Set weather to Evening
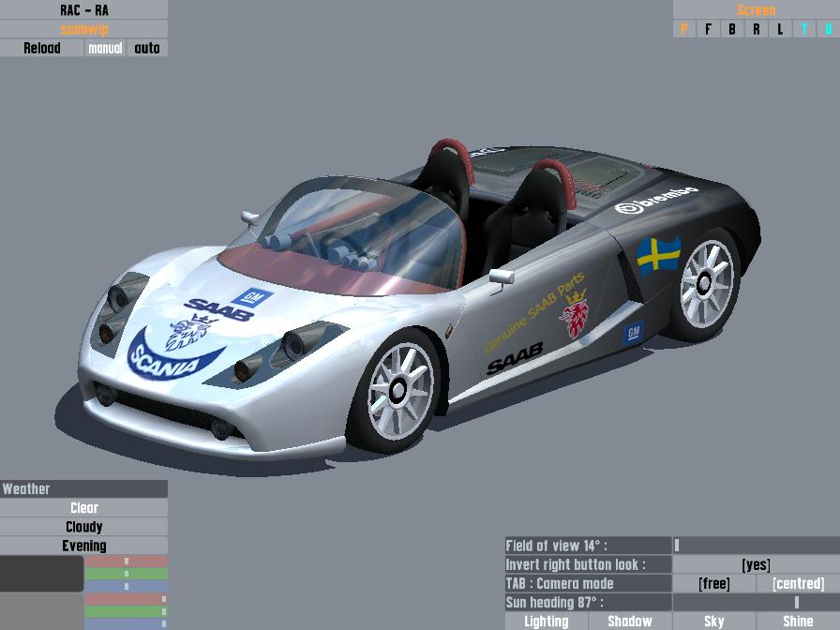The image size is (840, 630). 83,546
